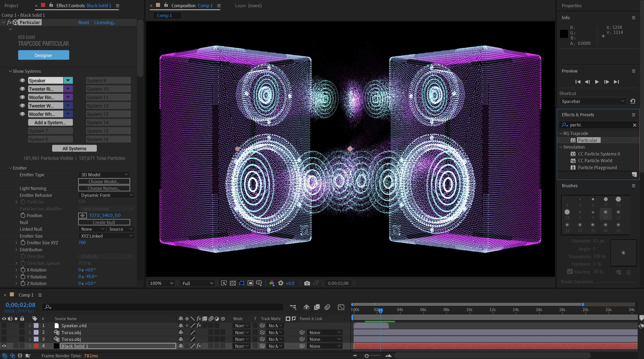Toggle effect switch on Black Solid 1
This screenshot has height=359, width=644.
199,346
